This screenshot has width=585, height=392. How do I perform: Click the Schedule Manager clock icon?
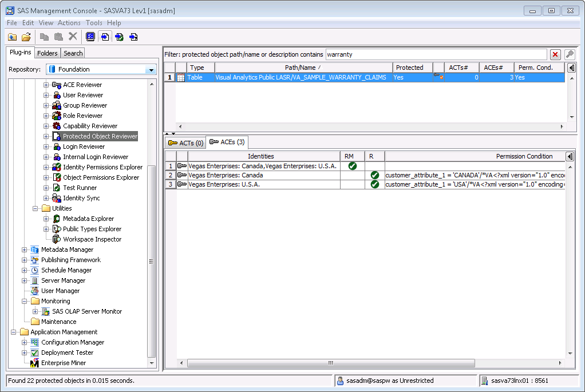click(35, 270)
